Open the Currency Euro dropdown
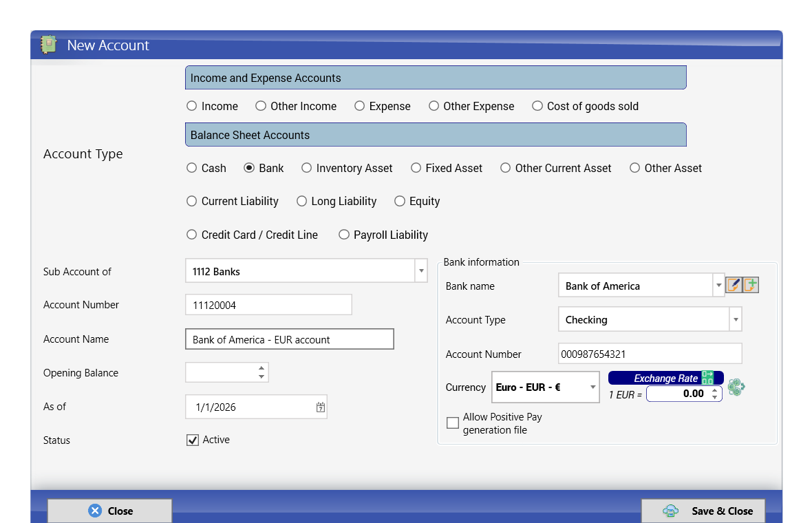 [x=593, y=387]
